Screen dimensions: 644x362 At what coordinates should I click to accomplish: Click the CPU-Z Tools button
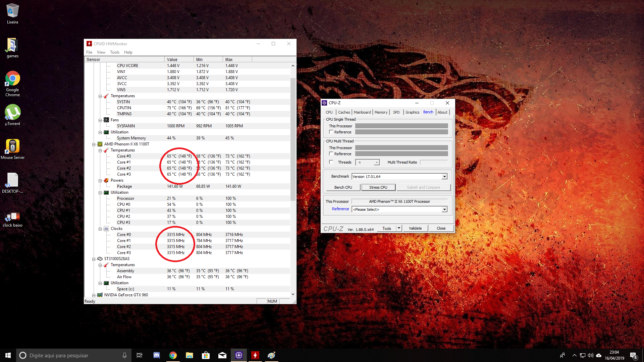[x=387, y=228]
